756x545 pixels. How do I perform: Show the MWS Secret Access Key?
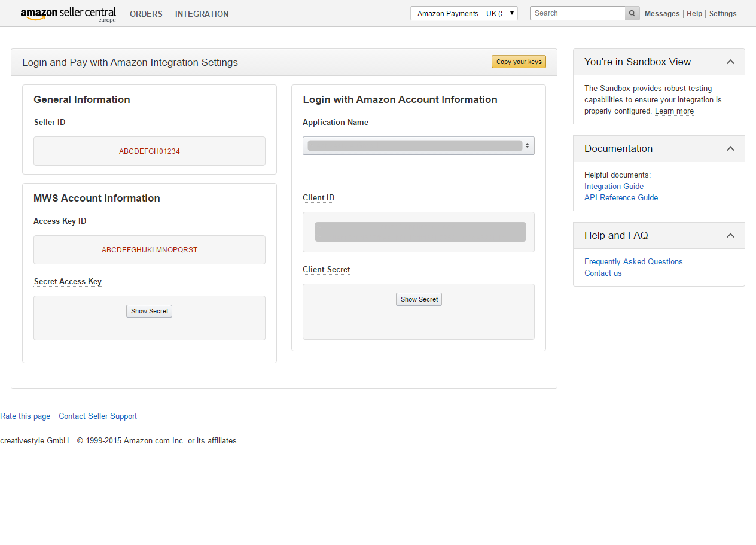(x=149, y=311)
